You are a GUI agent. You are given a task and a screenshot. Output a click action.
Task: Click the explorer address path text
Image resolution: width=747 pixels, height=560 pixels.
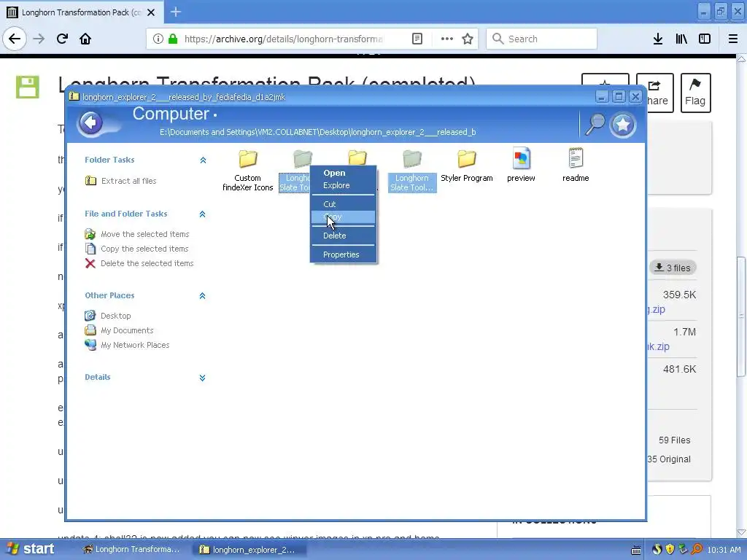point(318,132)
